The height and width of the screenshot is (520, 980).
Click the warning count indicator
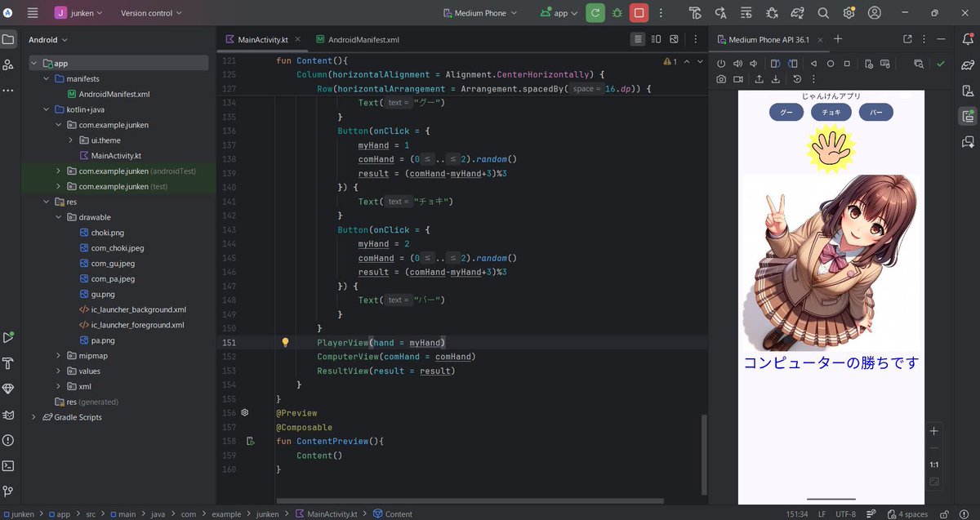pyautogui.click(x=670, y=61)
